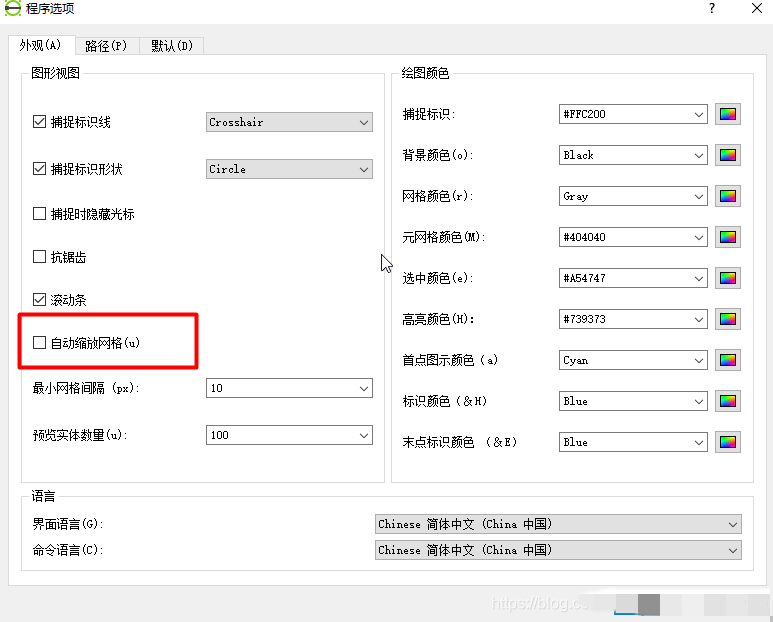Open the 标识颜色 color picker button
Viewport: 773px width, 622px height.
(x=727, y=401)
